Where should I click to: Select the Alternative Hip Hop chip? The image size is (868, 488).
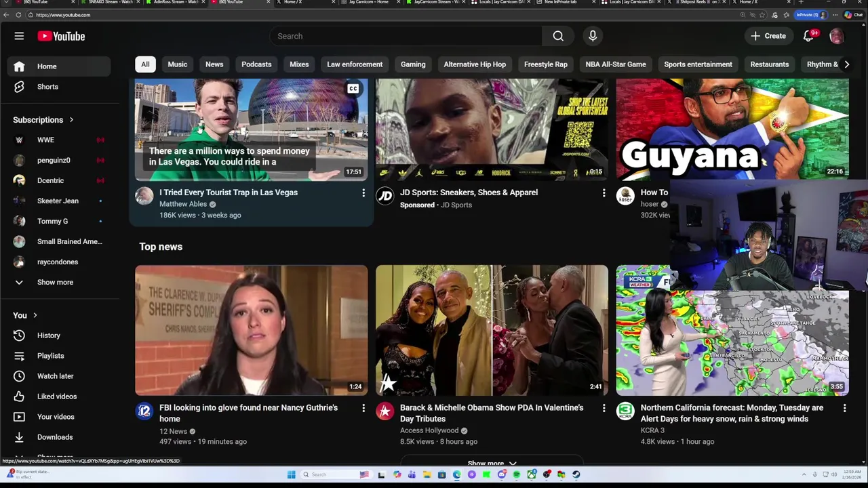[475, 64]
